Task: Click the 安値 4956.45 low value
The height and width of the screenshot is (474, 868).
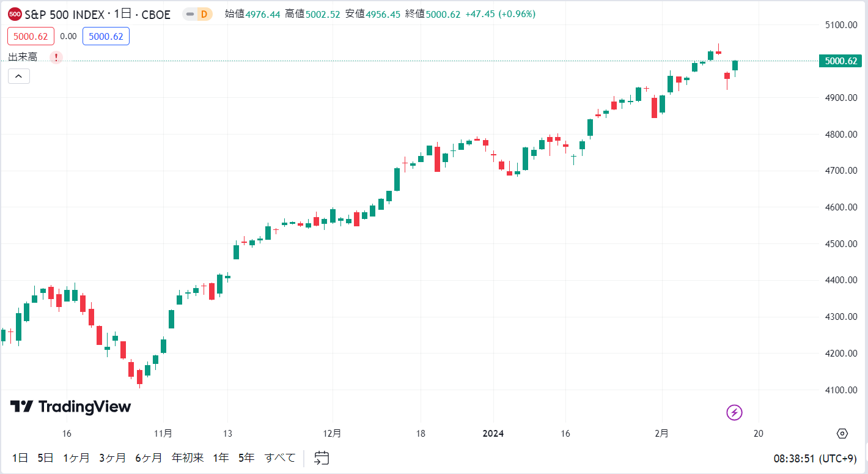Action: pos(373,14)
